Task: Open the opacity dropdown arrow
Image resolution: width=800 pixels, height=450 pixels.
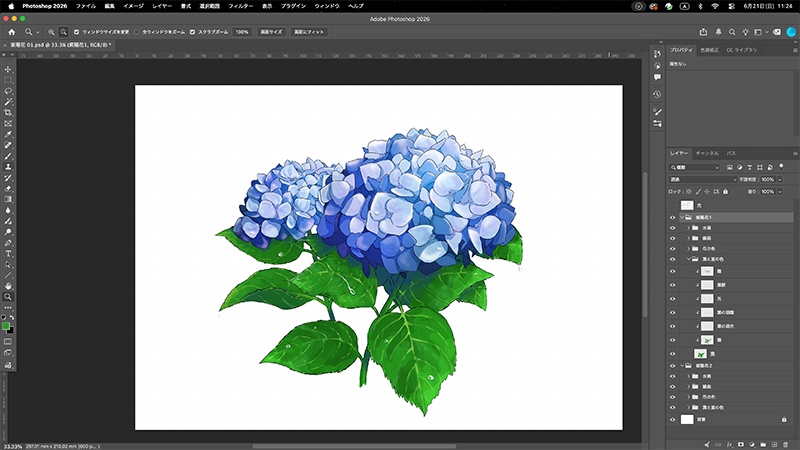Action: coord(780,180)
